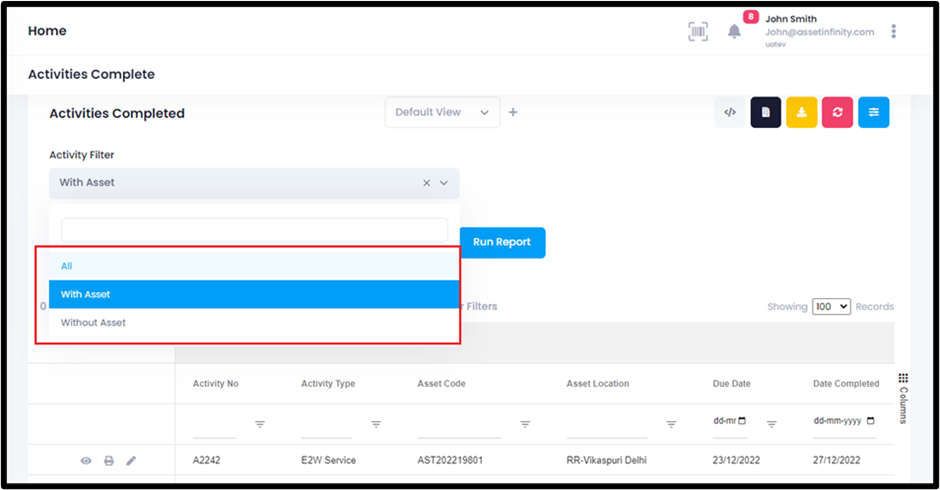Open the Default View dropdown

coord(442,112)
